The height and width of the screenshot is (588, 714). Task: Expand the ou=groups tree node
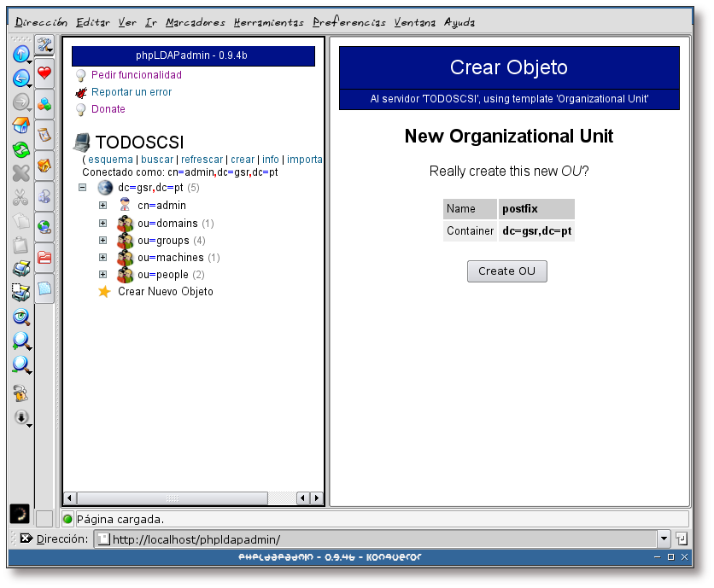click(102, 240)
